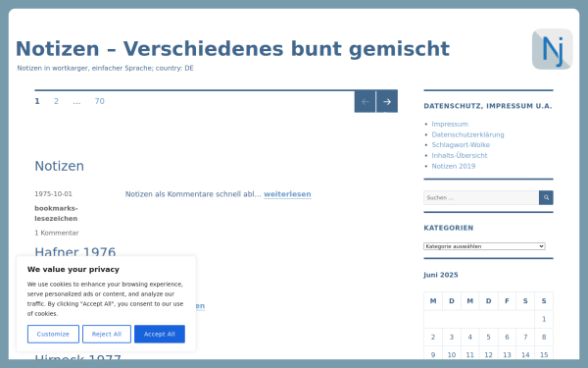Click the F weekday header in calendar
The width and height of the screenshot is (588, 368).
point(507,301)
